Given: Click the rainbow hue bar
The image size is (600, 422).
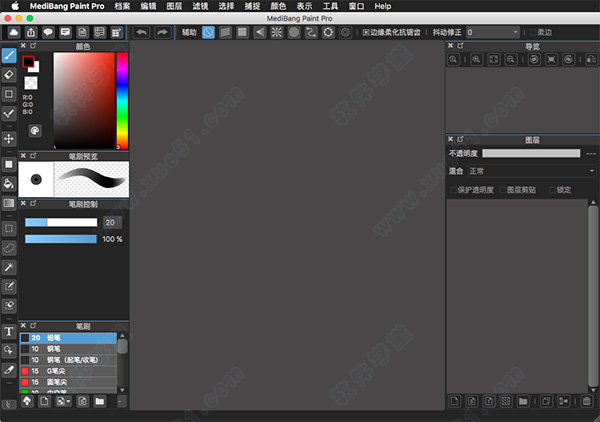Looking at the screenshot, I should [x=122, y=101].
